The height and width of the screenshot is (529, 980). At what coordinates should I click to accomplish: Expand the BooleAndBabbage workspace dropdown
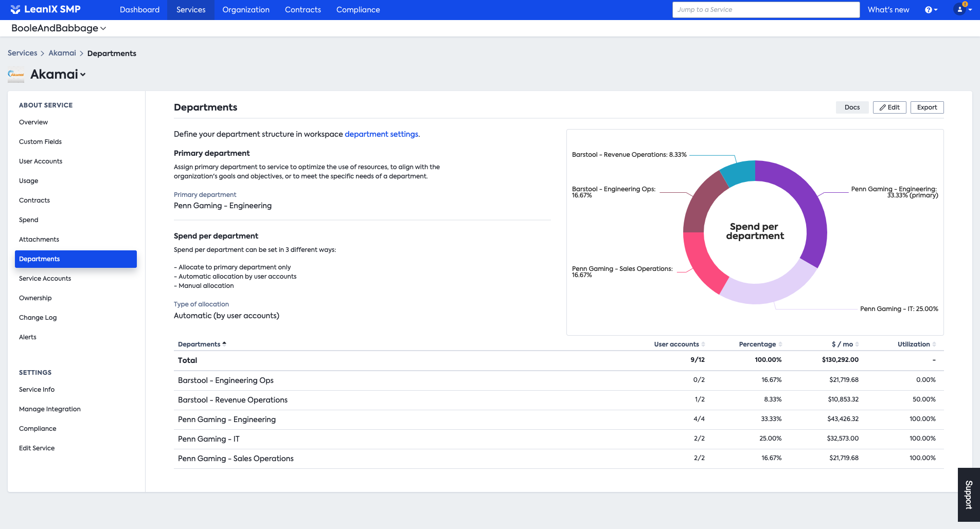[59, 28]
